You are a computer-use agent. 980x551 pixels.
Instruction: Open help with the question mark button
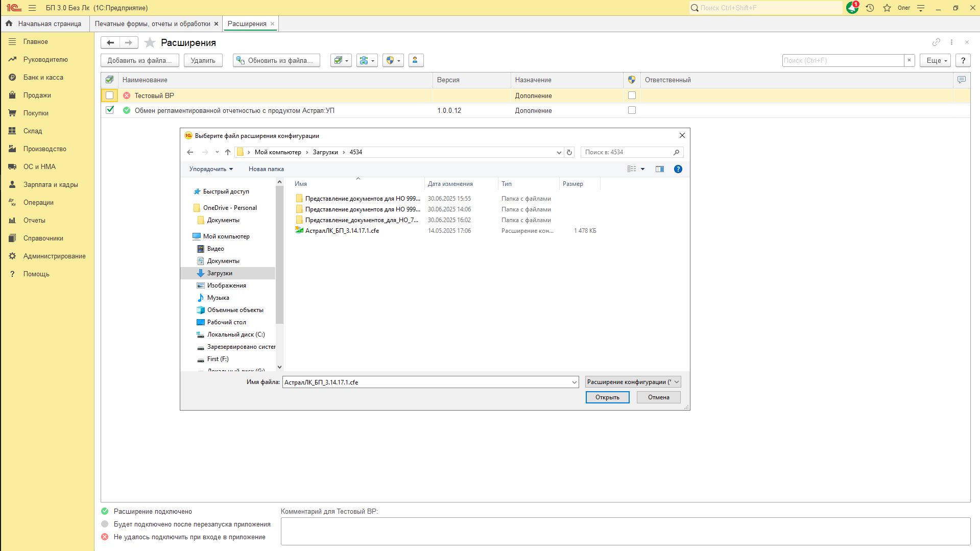point(963,60)
